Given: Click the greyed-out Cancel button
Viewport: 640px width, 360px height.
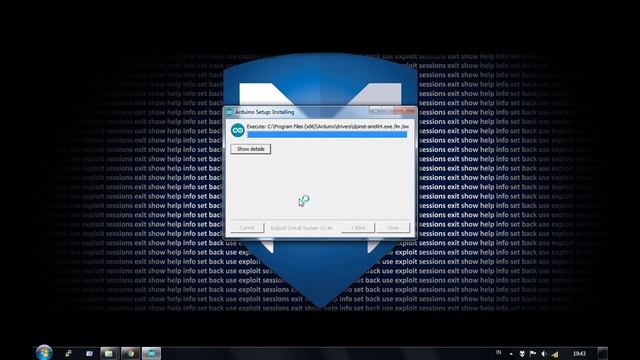Looking at the screenshot, I should click(x=247, y=227).
